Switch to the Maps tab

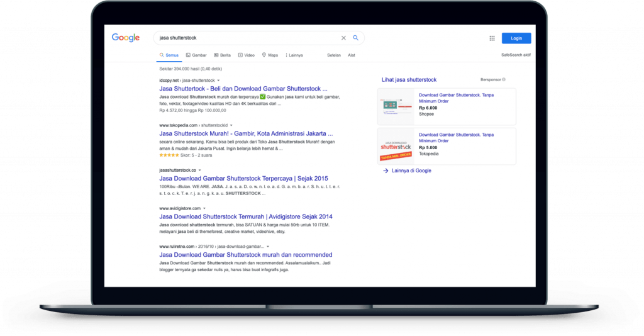[x=270, y=55]
